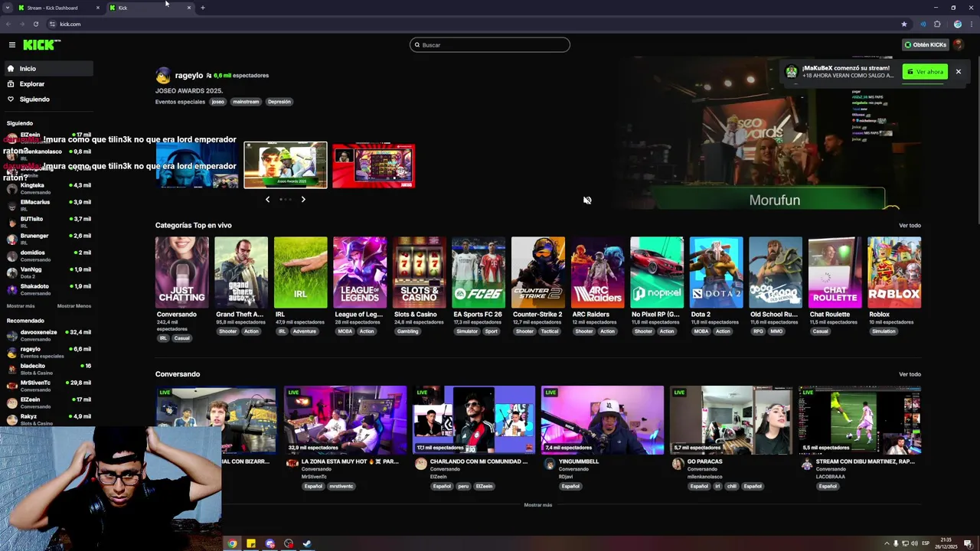
Task: Open Kingteka channel in sidebar
Action: coord(48,188)
